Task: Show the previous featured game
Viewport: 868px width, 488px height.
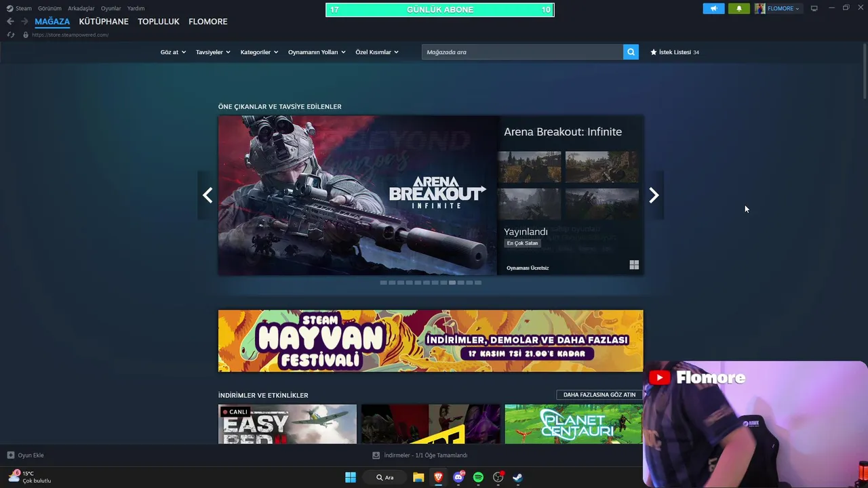Action: click(208, 195)
